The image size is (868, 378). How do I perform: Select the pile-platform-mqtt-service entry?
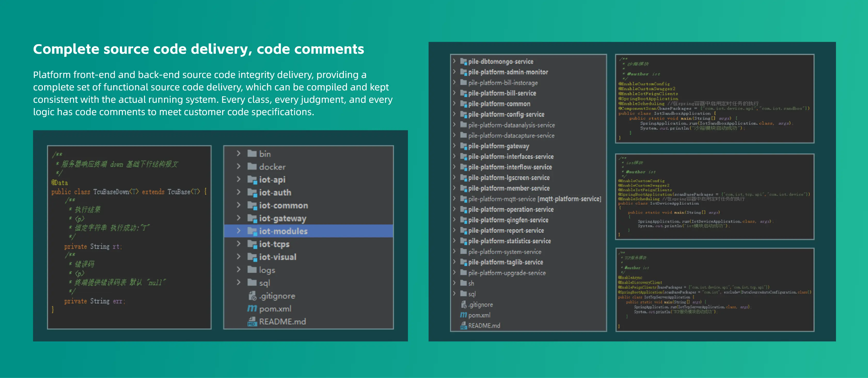click(528, 199)
